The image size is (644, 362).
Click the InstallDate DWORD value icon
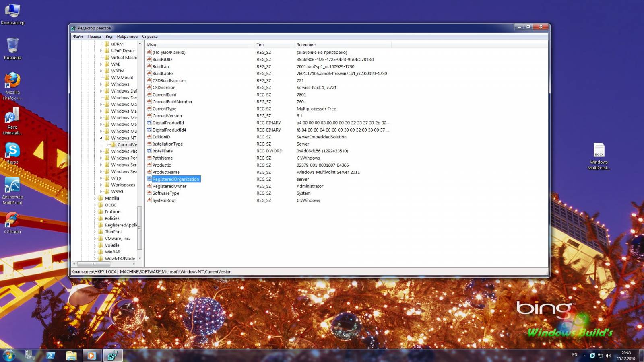click(149, 151)
